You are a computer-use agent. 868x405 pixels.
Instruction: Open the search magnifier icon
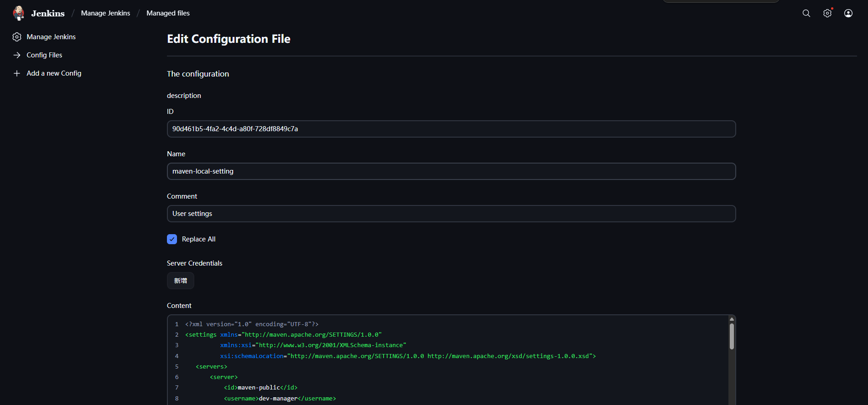(x=806, y=13)
